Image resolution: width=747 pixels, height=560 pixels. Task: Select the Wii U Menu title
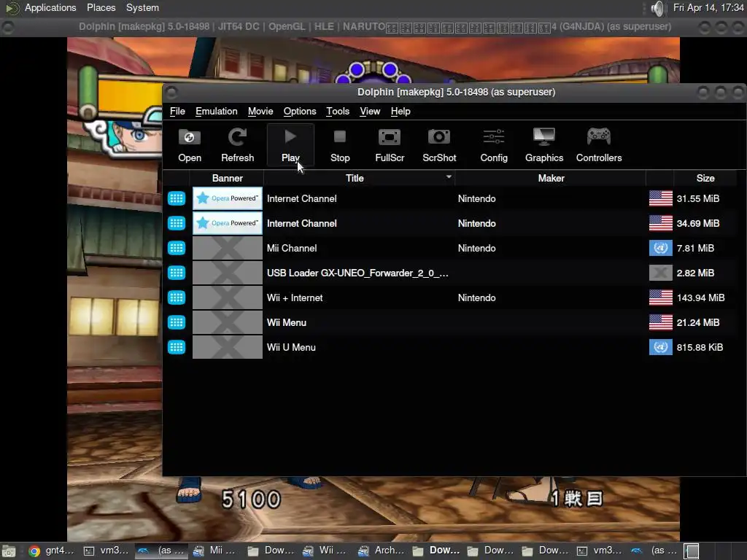(291, 347)
